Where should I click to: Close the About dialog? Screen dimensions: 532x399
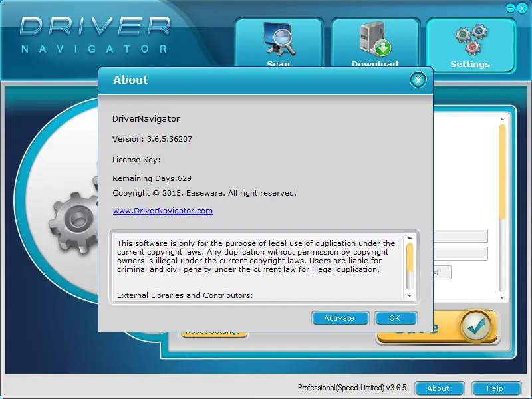pos(418,80)
